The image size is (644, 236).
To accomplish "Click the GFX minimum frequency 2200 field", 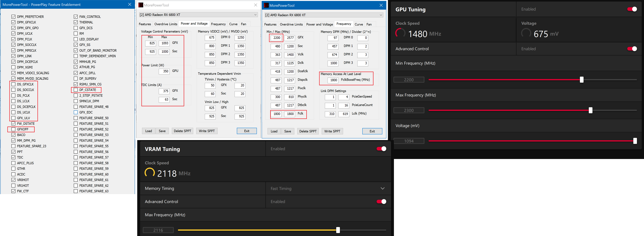I will (277, 38).
